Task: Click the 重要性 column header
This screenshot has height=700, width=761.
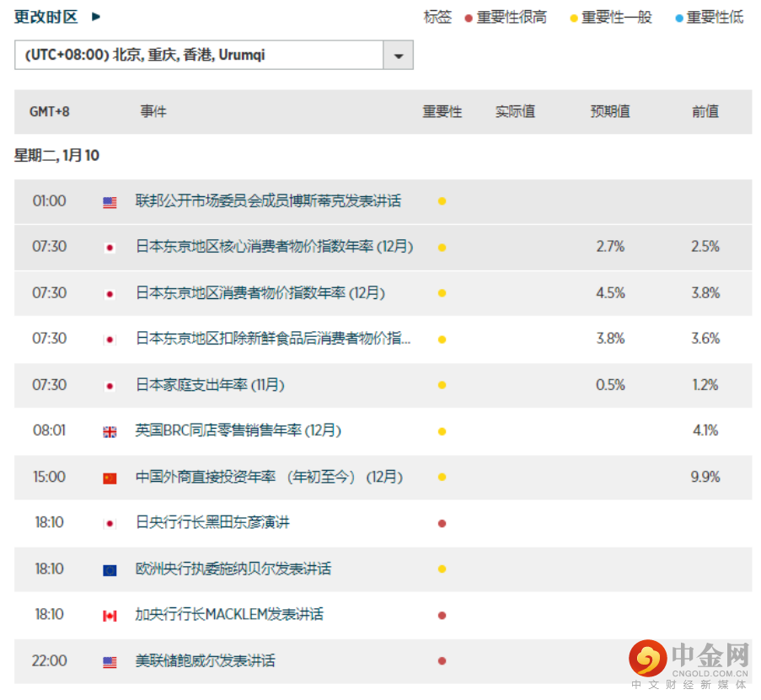Action: pyautogui.click(x=442, y=111)
